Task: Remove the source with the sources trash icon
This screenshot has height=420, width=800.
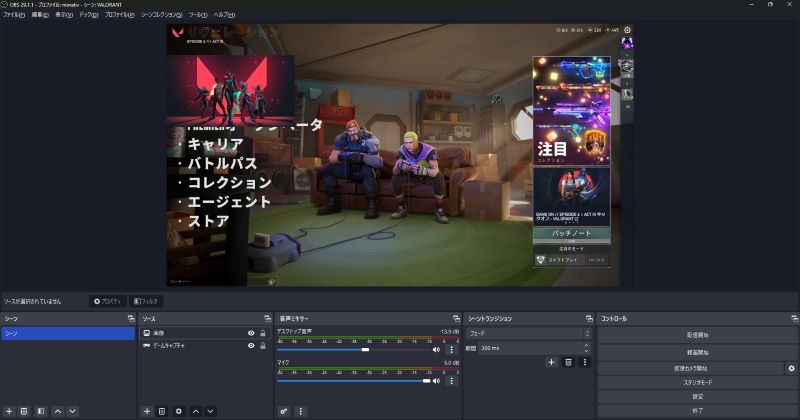Action: point(162,411)
